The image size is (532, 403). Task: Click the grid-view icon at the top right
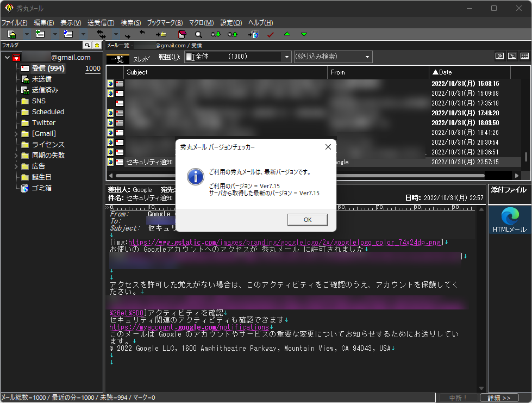[x=524, y=56]
